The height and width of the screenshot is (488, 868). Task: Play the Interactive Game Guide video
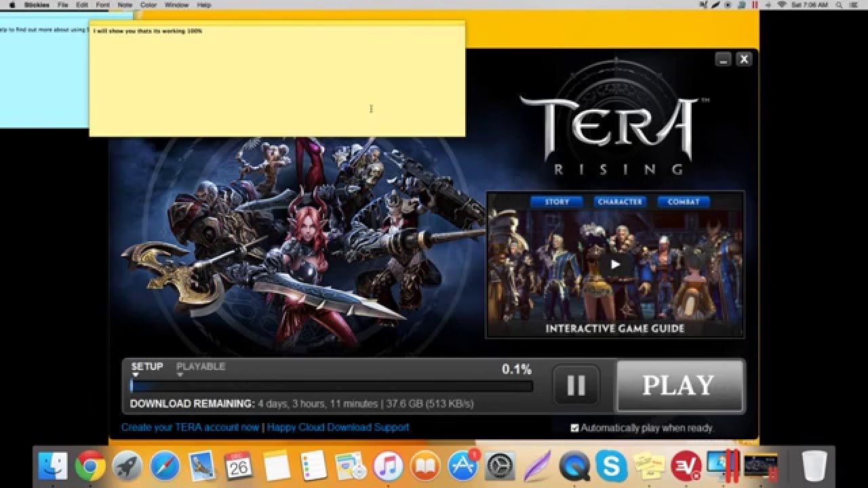click(x=615, y=264)
